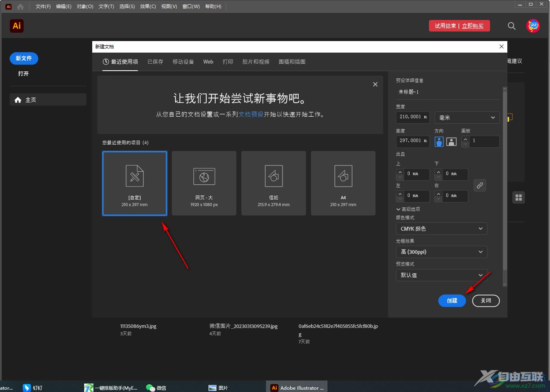This screenshot has width=550, height=392.
Task: Click the 关闭 button
Action: tap(486, 301)
